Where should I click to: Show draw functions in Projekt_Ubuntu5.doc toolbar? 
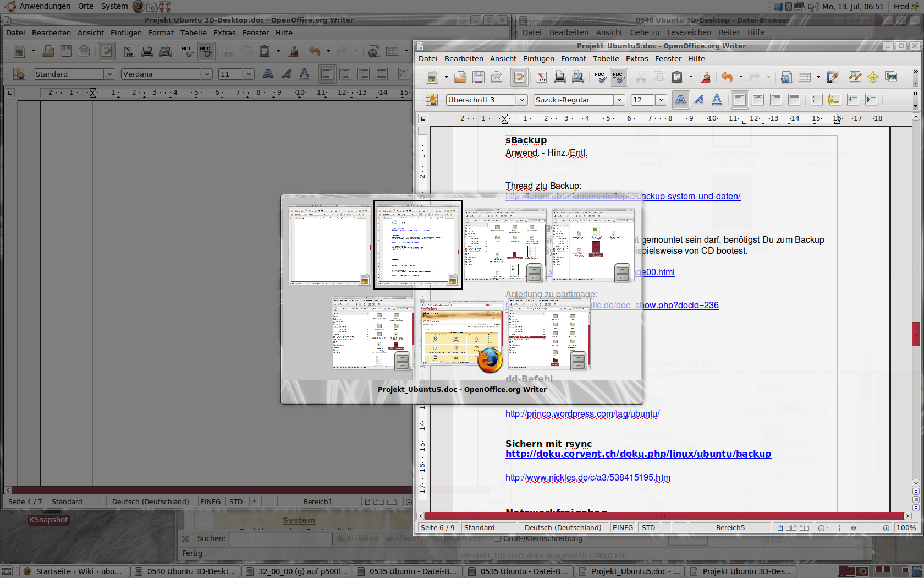click(x=833, y=77)
